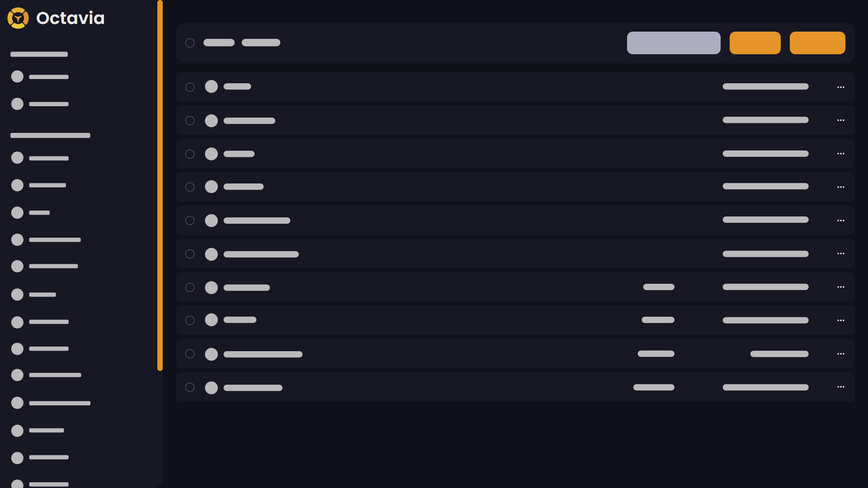Click the circle icon beside the first sidebar entry
Viewport: 868px width, 488px height.
[x=17, y=76]
